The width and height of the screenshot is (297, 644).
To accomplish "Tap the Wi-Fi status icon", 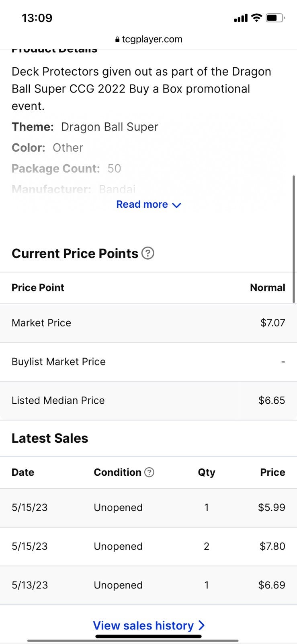I will pos(256,18).
